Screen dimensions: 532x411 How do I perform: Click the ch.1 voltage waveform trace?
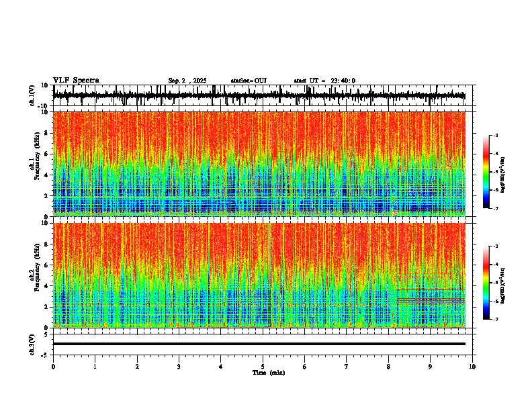pos(259,95)
